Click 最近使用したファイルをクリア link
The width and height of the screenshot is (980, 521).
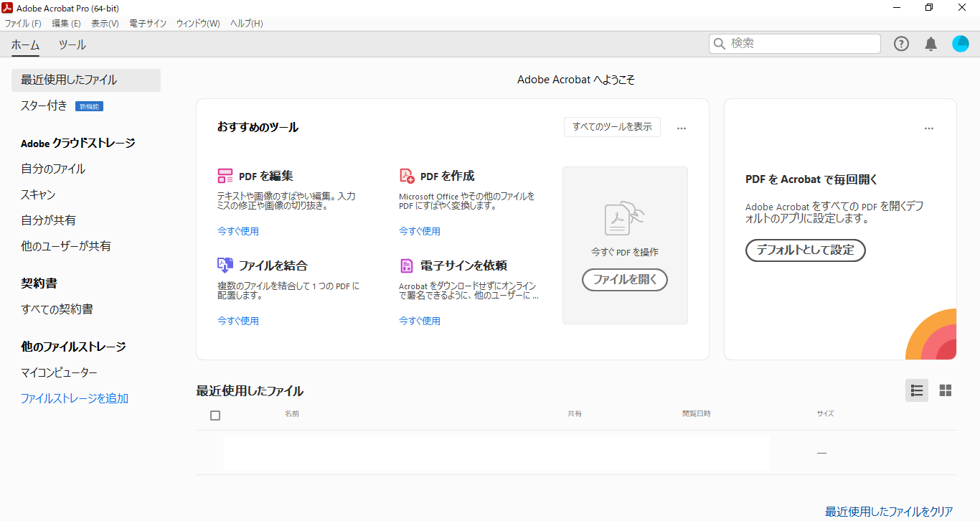click(x=889, y=512)
